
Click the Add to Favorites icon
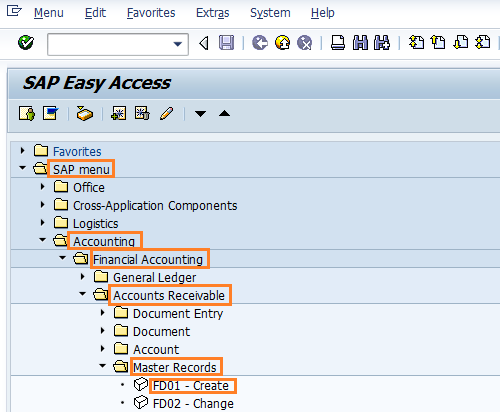(119, 114)
